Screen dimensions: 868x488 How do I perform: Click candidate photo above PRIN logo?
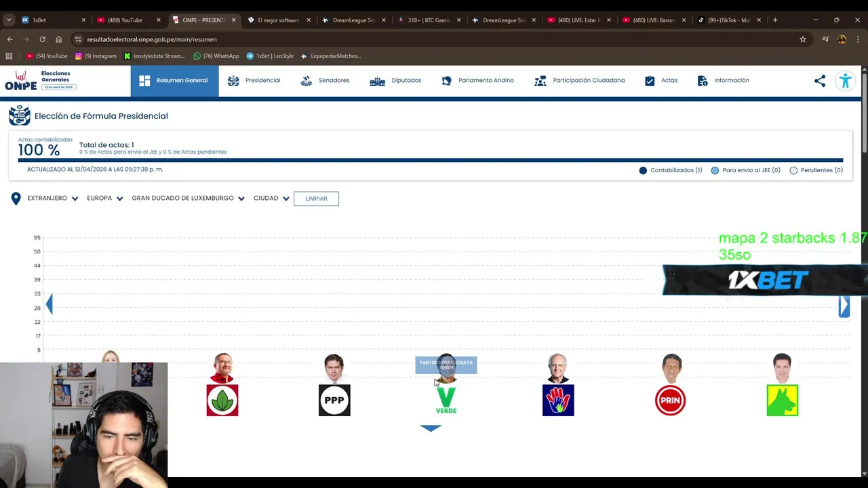coord(671,368)
